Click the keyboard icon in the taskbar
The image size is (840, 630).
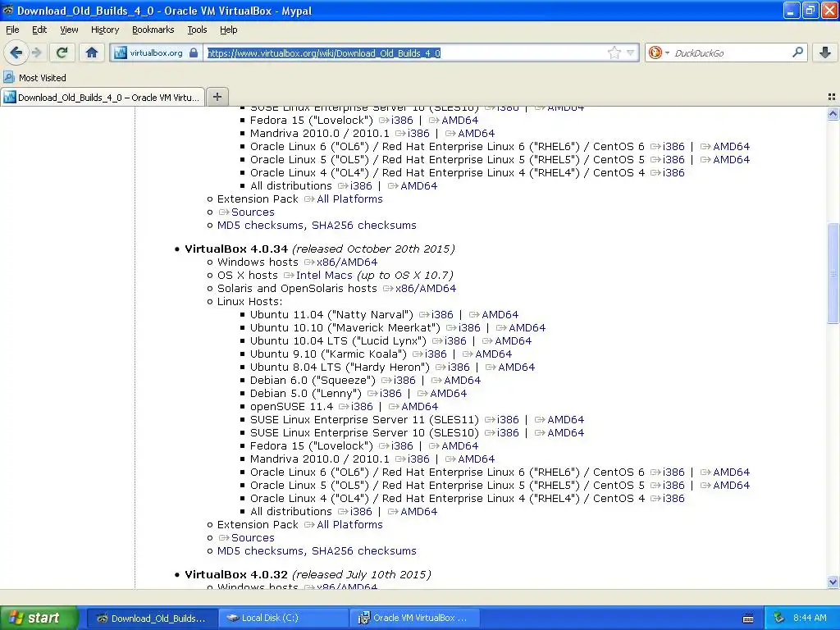point(748,619)
